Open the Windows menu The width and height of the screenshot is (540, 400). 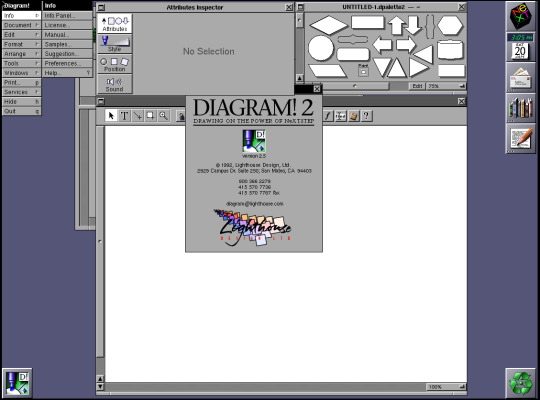[21, 73]
